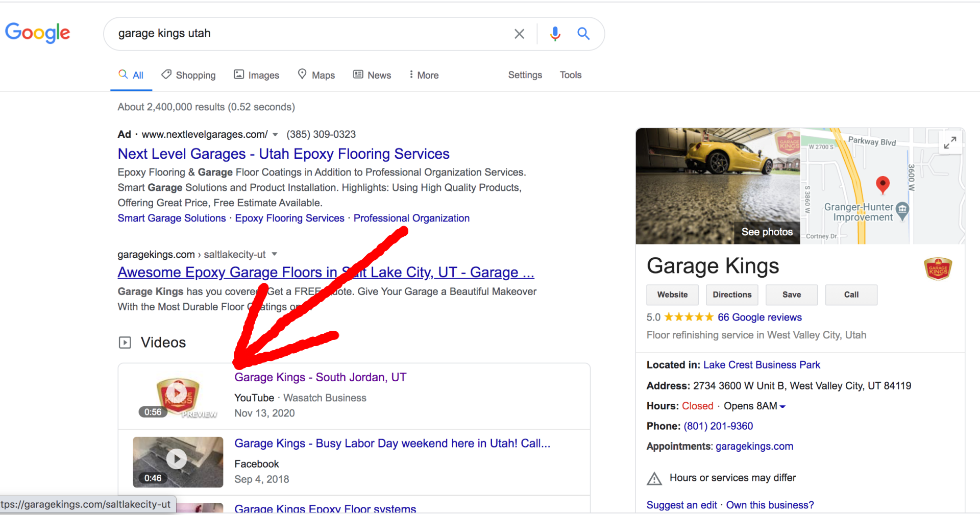
Task: Open Next Level Garages ad headline
Action: pyautogui.click(x=283, y=154)
